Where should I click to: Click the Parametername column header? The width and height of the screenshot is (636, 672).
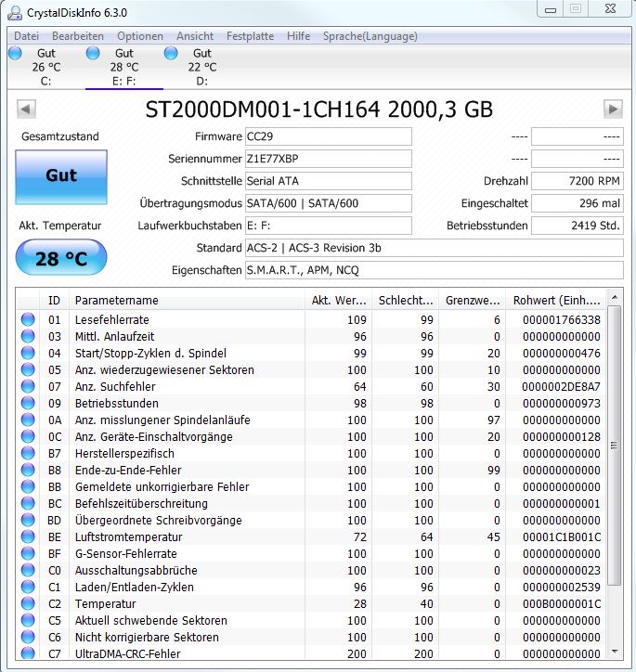187,300
